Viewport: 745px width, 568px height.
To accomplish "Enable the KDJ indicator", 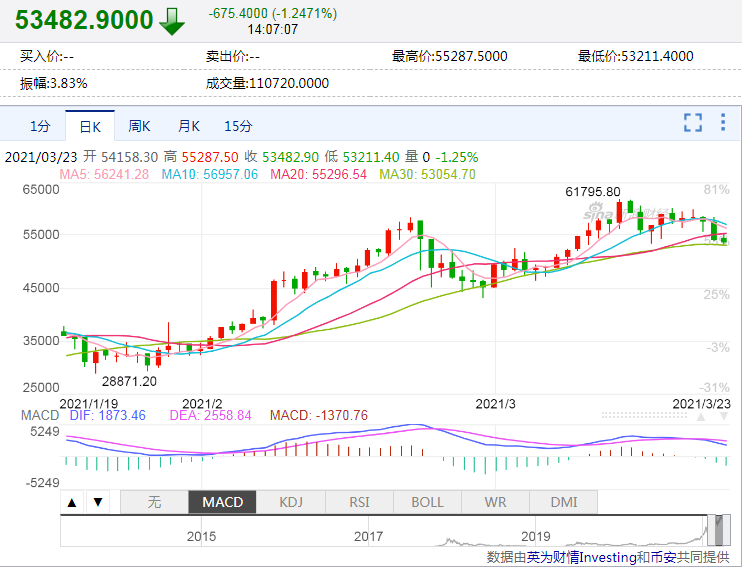I will [290, 502].
